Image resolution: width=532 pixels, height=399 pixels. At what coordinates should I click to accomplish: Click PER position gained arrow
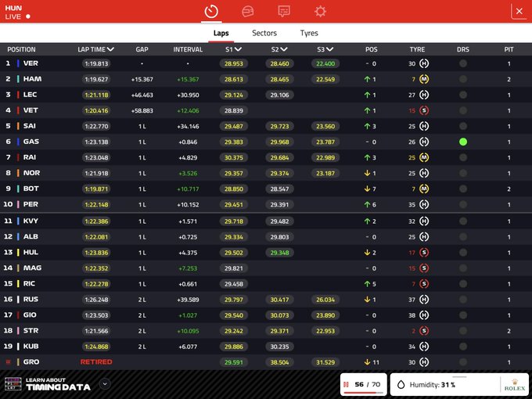[367, 204]
